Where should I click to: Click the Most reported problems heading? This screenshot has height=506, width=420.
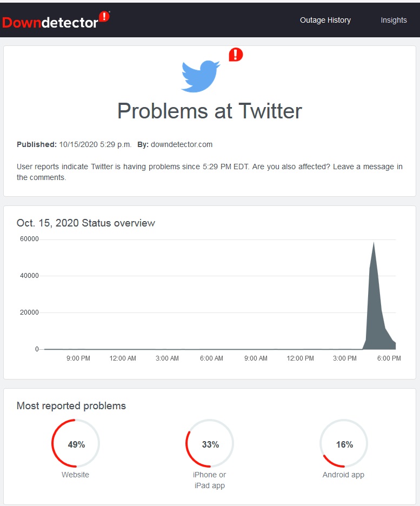tap(71, 405)
